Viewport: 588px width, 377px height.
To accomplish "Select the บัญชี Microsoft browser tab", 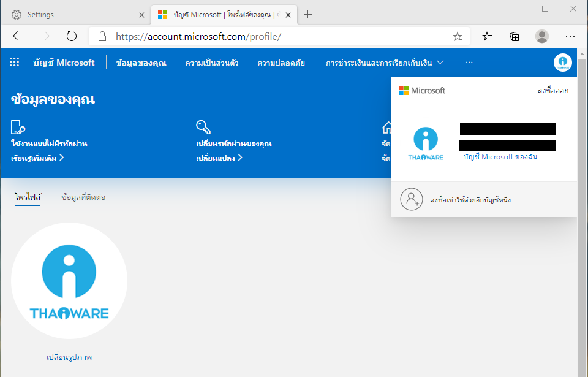I will click(224, 15).
